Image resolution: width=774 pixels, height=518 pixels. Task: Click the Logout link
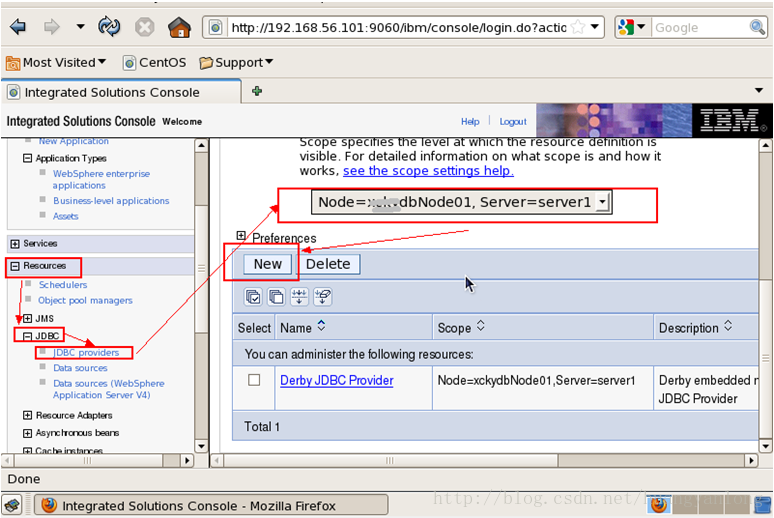[x=513, y=121]
